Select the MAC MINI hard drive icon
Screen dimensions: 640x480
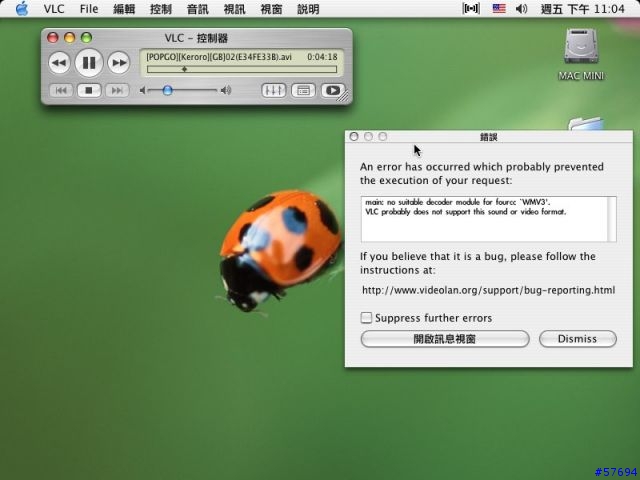[581, 47]
